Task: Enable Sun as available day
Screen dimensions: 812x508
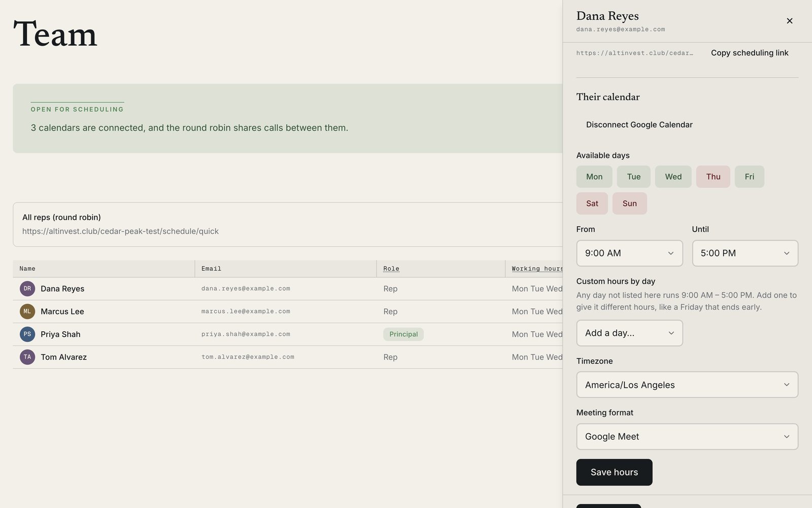Action: coord(629,203)
